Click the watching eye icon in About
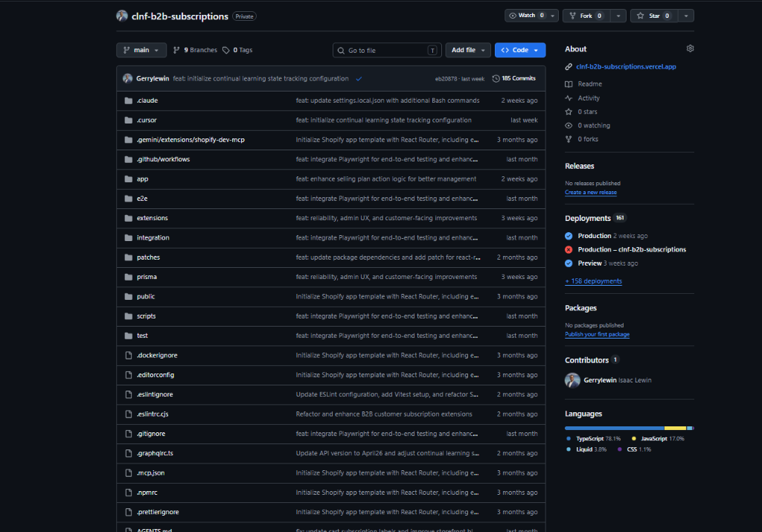762x532 pixels. point(569,125)
